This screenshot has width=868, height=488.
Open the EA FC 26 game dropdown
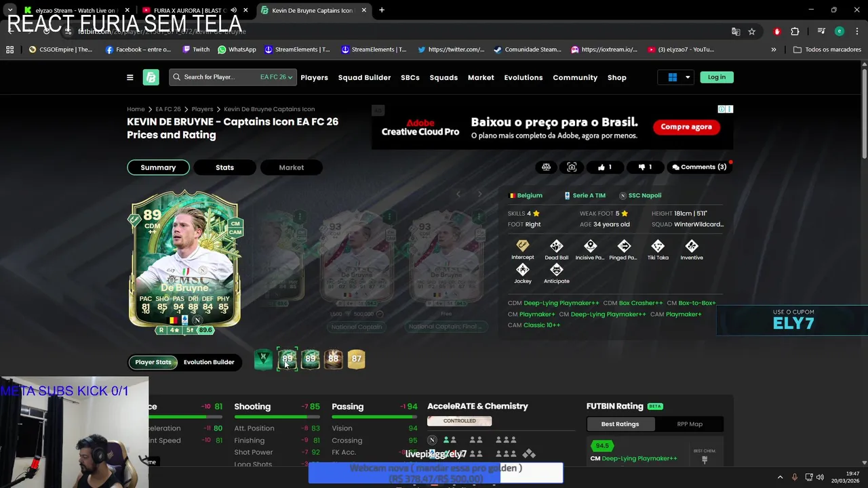(x=276, y=77)
